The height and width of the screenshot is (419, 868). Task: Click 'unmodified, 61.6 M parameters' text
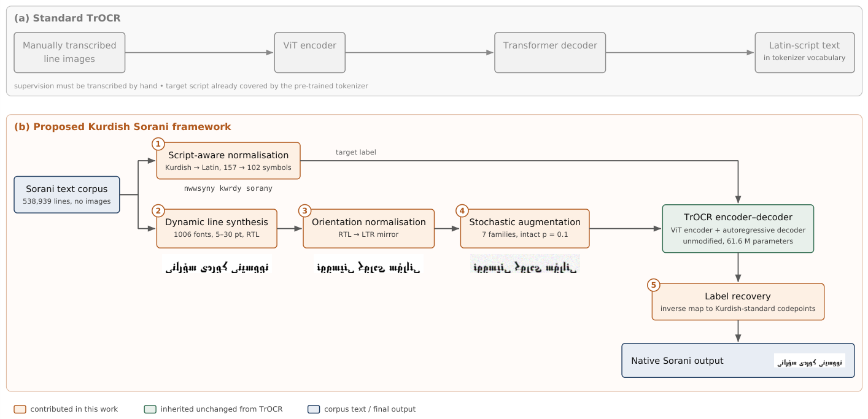738,241
